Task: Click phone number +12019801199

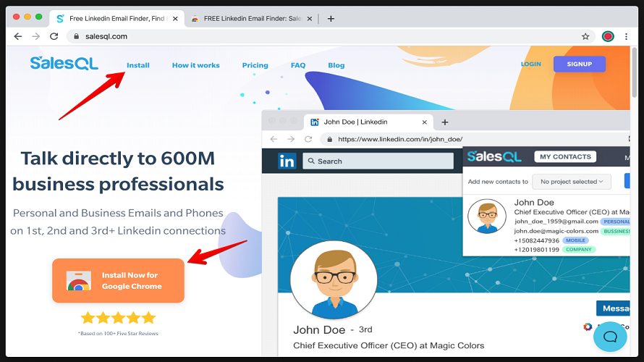Action: [x=537, y=249]
